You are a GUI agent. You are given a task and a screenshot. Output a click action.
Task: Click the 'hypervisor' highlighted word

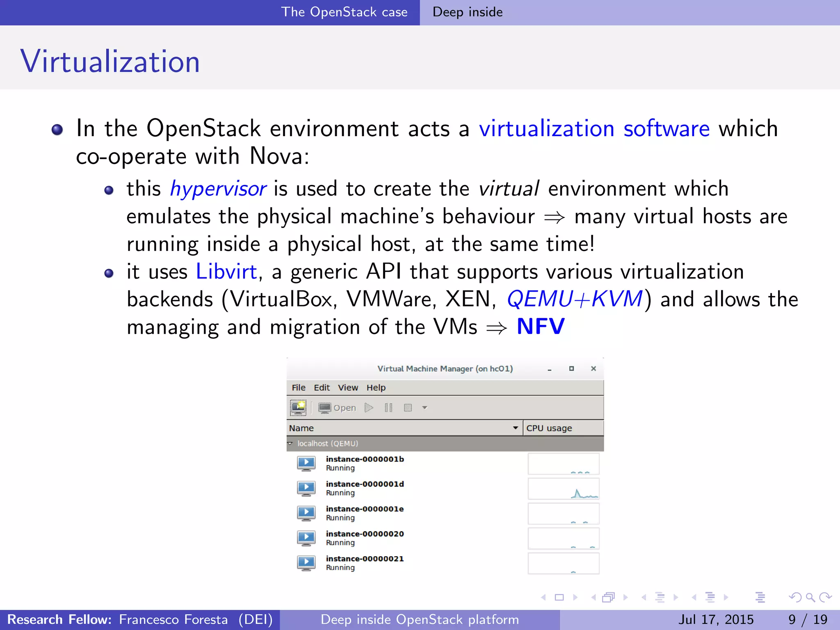218,189
